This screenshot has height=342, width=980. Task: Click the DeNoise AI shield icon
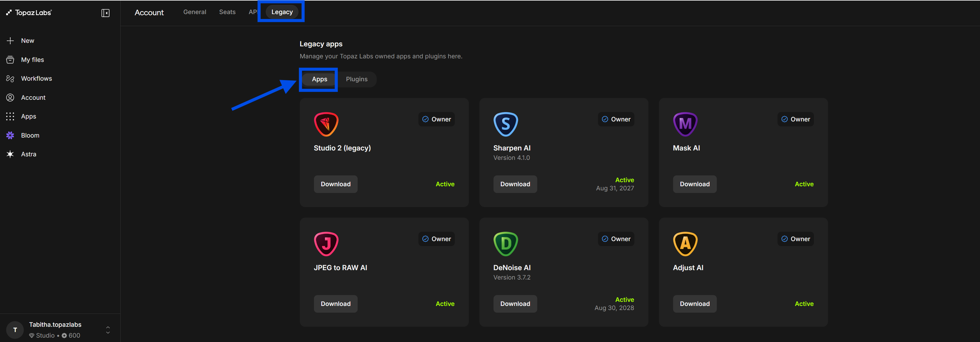[x=506, y=244]
